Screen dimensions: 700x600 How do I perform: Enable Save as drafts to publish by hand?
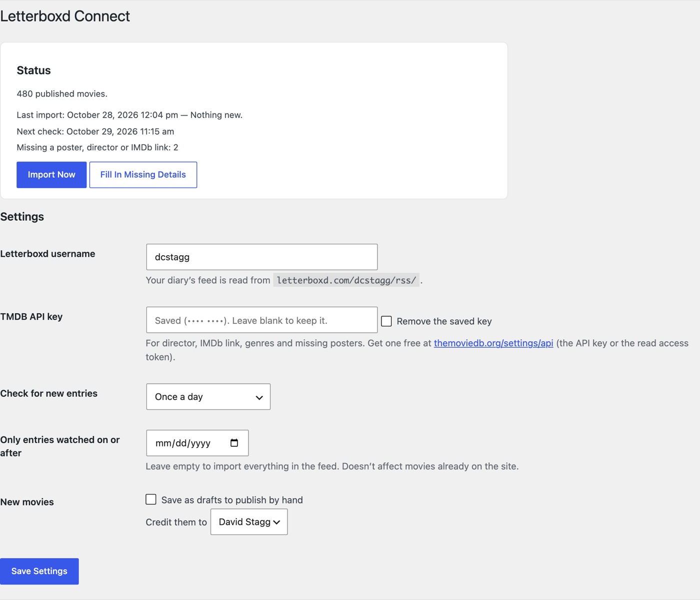(x=151, y=499)
